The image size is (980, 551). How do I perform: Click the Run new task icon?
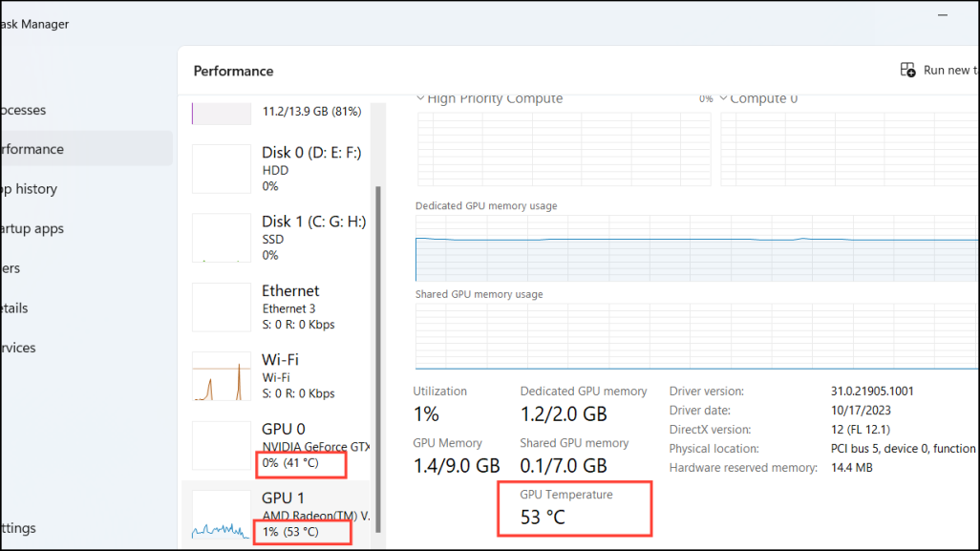908,70
